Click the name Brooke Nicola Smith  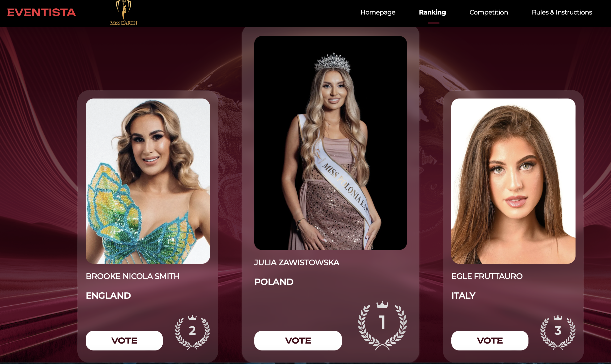click(x=133, y=276)
